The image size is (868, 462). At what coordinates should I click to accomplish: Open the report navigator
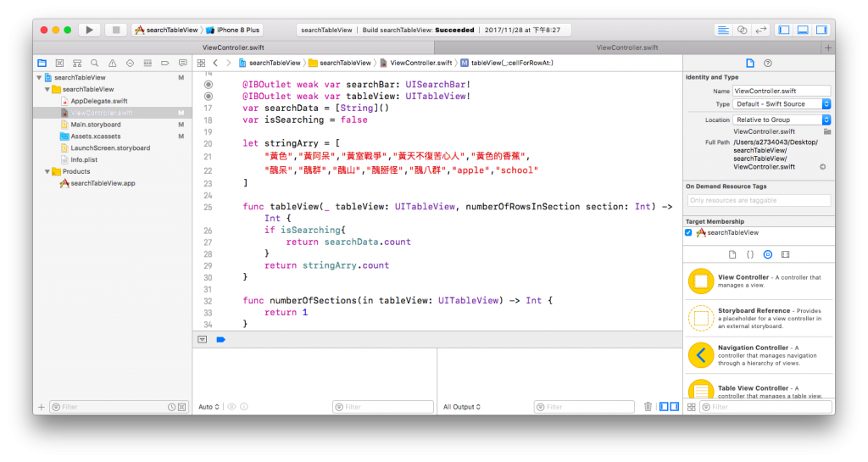(183, 63)
